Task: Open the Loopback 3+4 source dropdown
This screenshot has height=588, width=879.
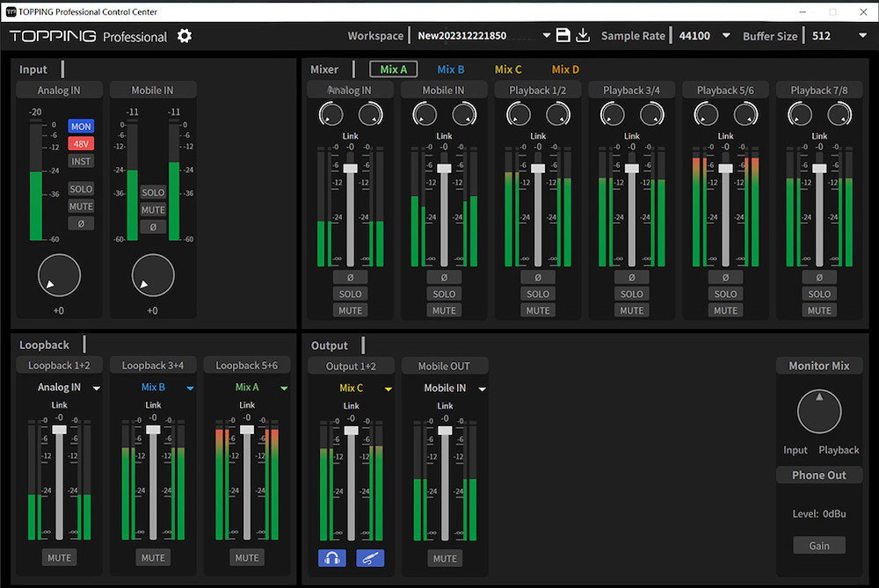Action: [190, 388]
